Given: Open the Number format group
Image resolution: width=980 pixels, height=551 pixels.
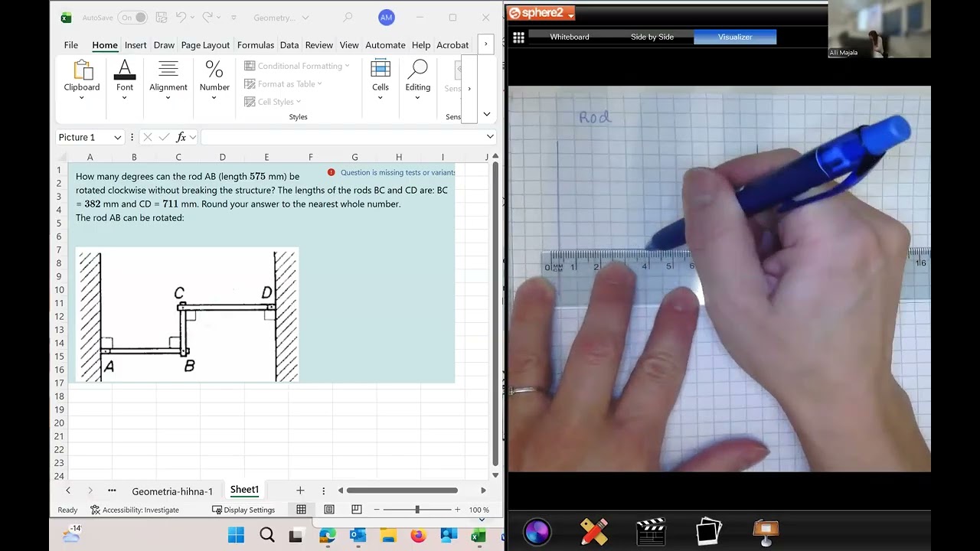Looking at the screenshot, I should [x=214, y=80].
